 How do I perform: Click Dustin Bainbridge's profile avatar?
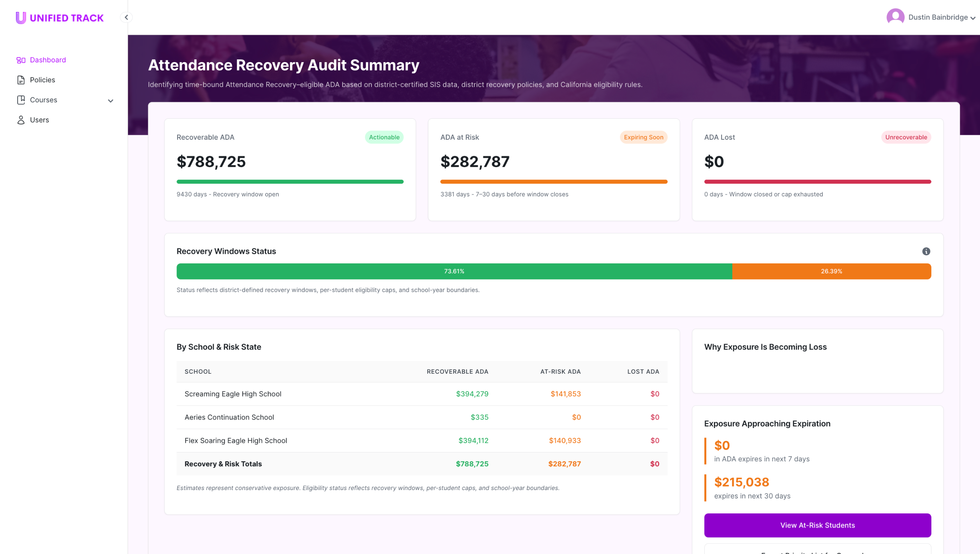[895, 17]
